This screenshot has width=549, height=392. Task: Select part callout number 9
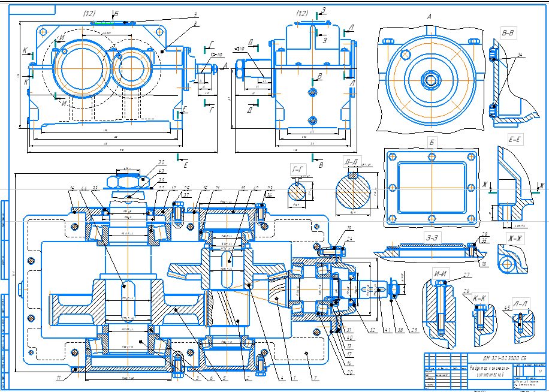[x=195, y=14]
